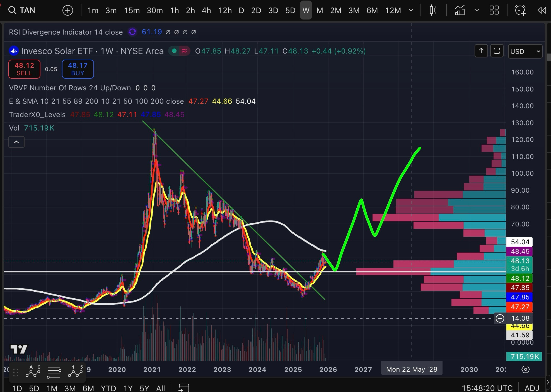Open the layout grid selector icon
The image size is (551, 392).
[494, 10]
